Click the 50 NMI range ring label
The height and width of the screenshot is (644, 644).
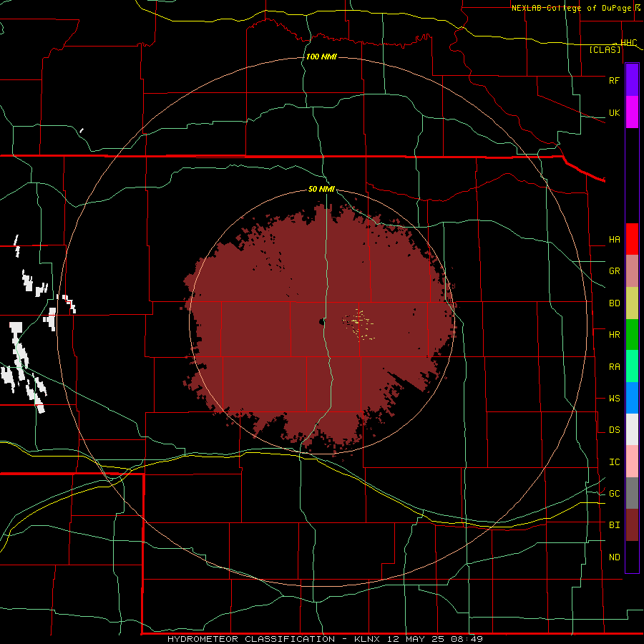(321, 190)
